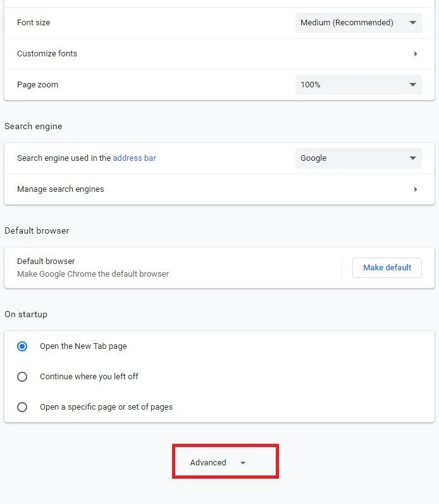This screenshot has width=439, height=504.
Task: Click the arrow icon beside Manage search engines
Action: point(416,189)
